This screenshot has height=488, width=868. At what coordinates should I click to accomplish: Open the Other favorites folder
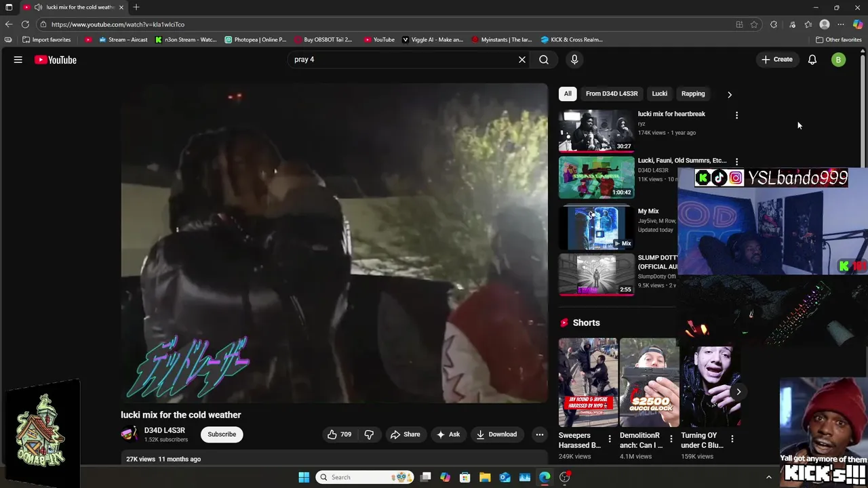[839, 39]
